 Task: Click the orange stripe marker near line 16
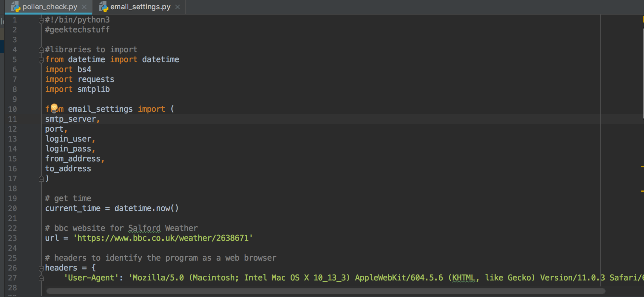click(643, 166)
